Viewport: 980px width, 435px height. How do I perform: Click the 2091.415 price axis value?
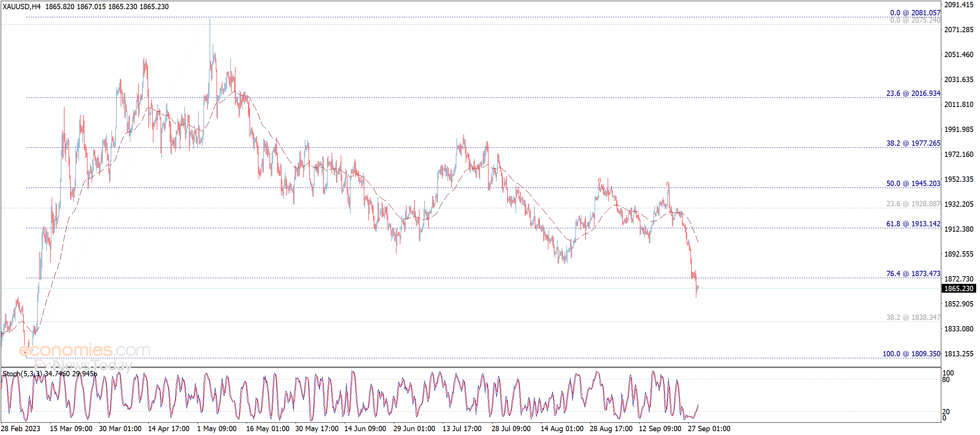959,5
